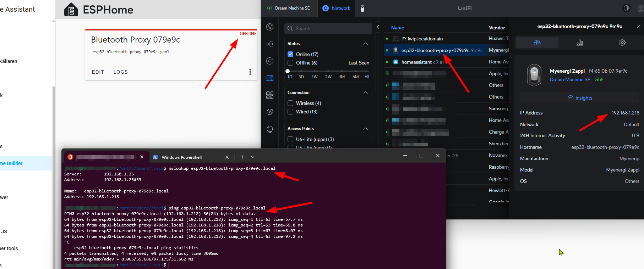This screenshot has height=269, width=644.
Task: Click the Ubuntu icon on the terminal tab
Action: pyautogui.click(x=70, y=157)
